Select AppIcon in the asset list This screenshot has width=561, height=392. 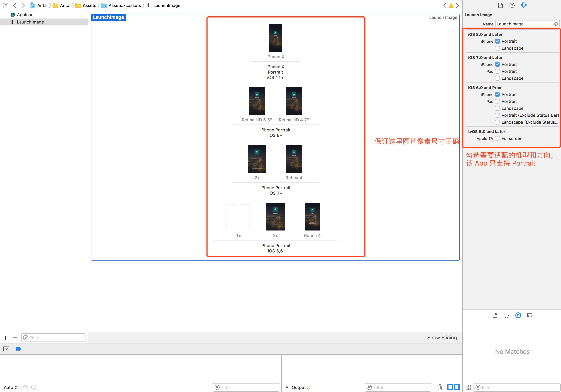pyautogui.click(x=25, y=15)
